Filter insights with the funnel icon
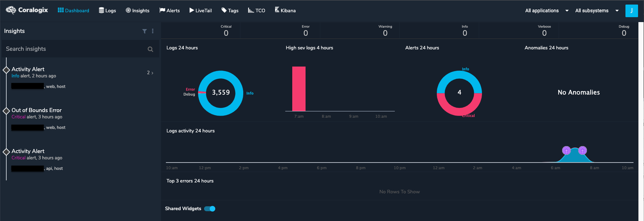This screenshot has height=221, width=644. point(145,31)
